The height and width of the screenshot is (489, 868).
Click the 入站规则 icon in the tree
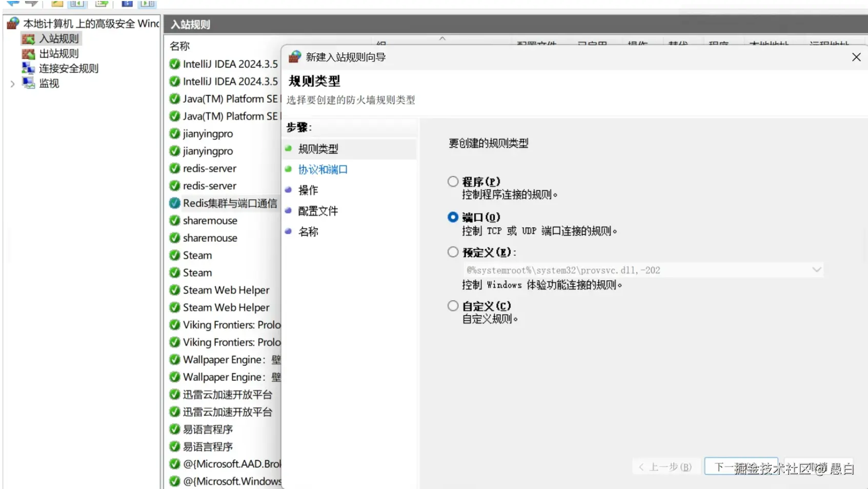click(28, 39)
